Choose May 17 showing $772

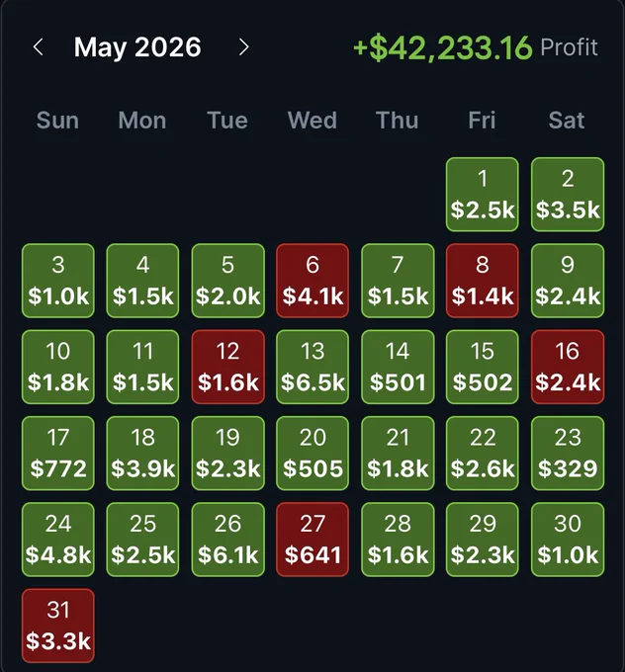pos(58,453)
